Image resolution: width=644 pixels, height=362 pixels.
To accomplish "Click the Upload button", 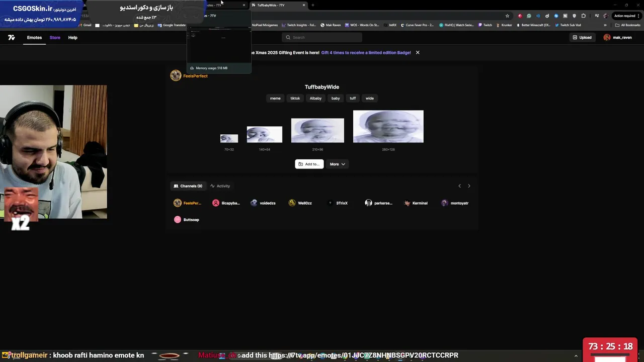I will 582,37.
